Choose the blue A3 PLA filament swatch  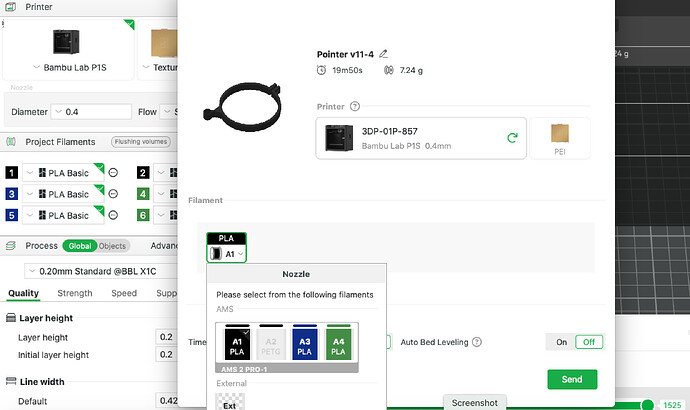tap(305, 343)
